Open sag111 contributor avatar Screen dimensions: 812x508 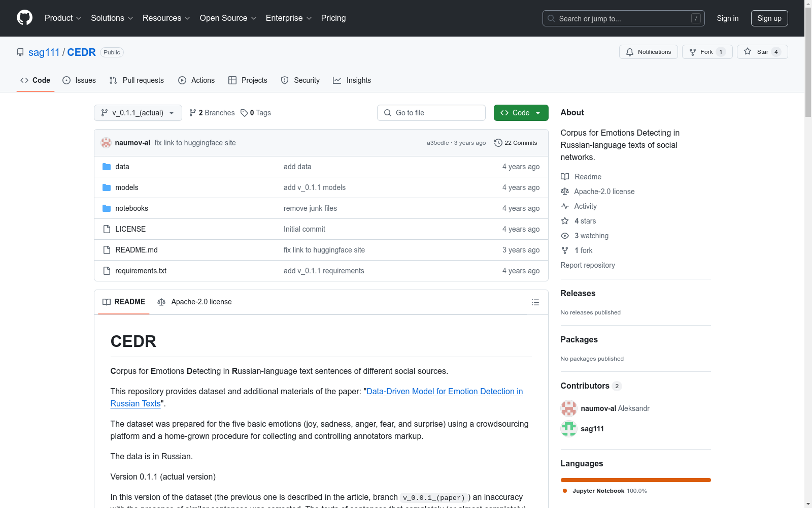(569, 429)
